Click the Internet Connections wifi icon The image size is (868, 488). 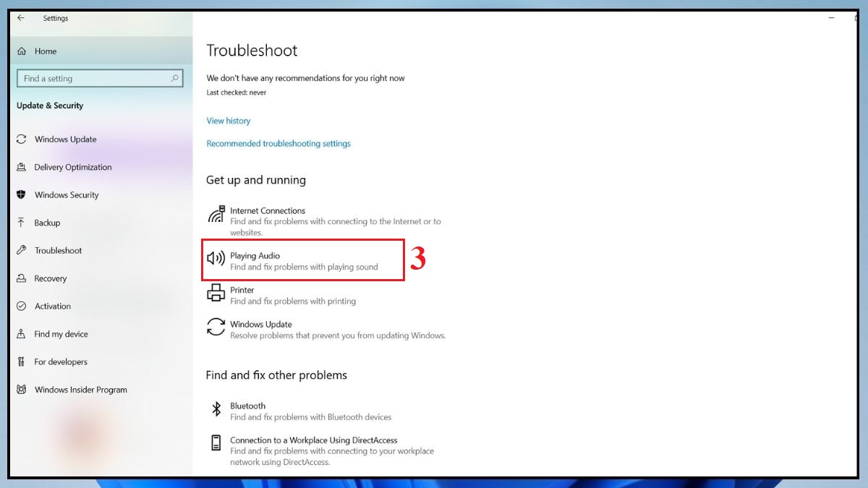pyautogui.click(x=216, y=215)
